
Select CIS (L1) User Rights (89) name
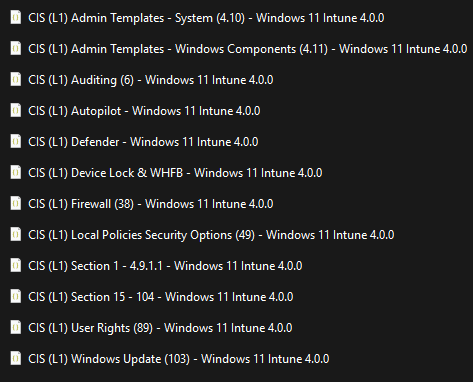160,328
